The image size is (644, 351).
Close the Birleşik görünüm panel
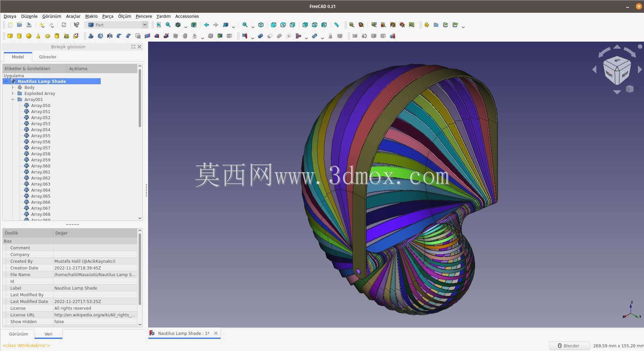[x=139, y=47]
